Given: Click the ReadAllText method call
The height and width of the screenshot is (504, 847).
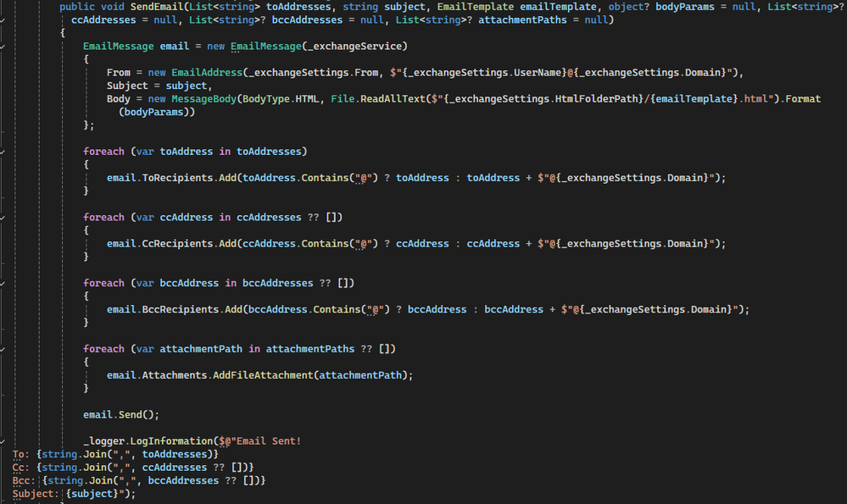Looking at the screenshot, I should point(393,99).
